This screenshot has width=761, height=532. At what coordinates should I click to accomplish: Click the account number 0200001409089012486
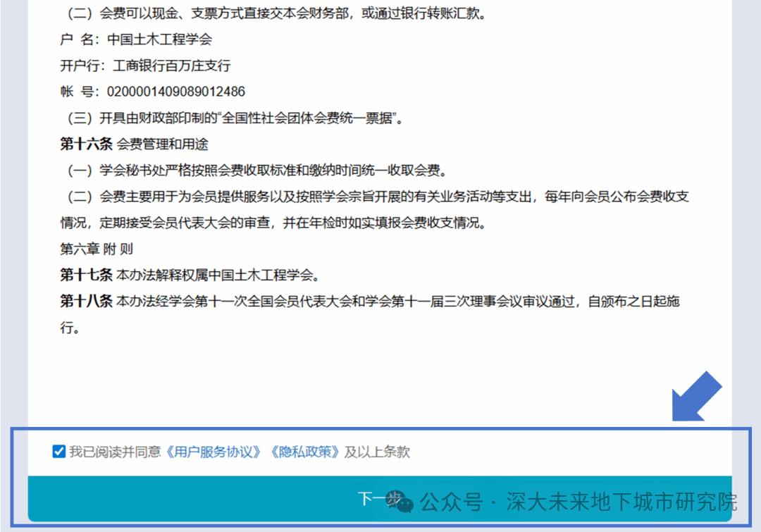click(175, 92)
